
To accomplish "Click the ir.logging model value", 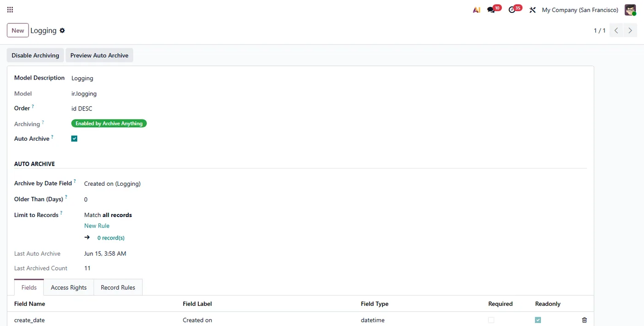I will (84, 93).
